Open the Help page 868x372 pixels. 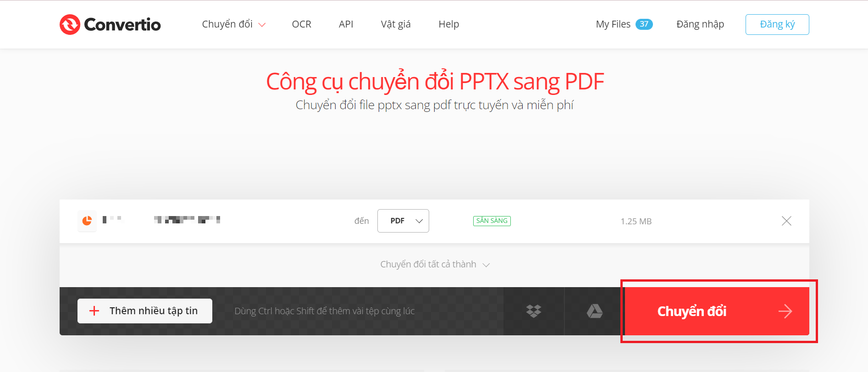coord(448,24)
